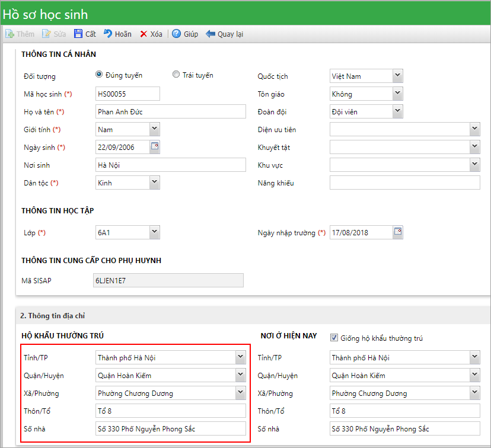The height and width of the screenshot is (448, 491).
Task: Open the Tôn giáo dropdown
Action: coord(397,94)
